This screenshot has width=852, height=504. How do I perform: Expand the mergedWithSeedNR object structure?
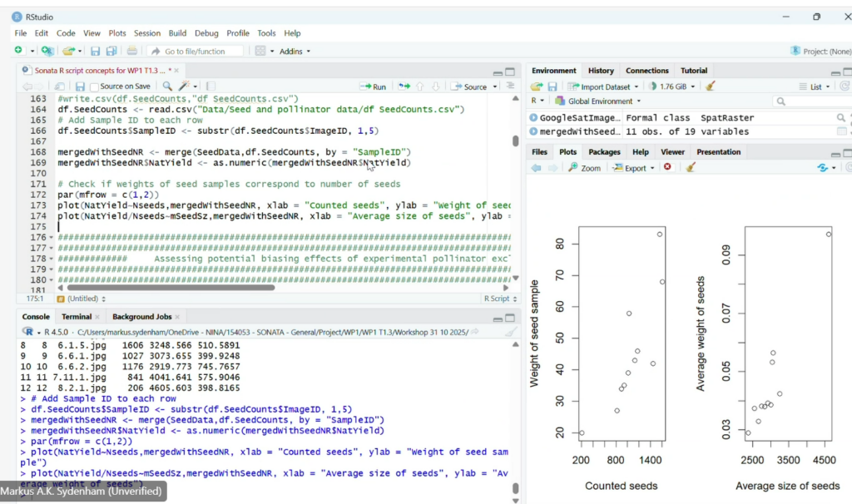pos(533,131)
